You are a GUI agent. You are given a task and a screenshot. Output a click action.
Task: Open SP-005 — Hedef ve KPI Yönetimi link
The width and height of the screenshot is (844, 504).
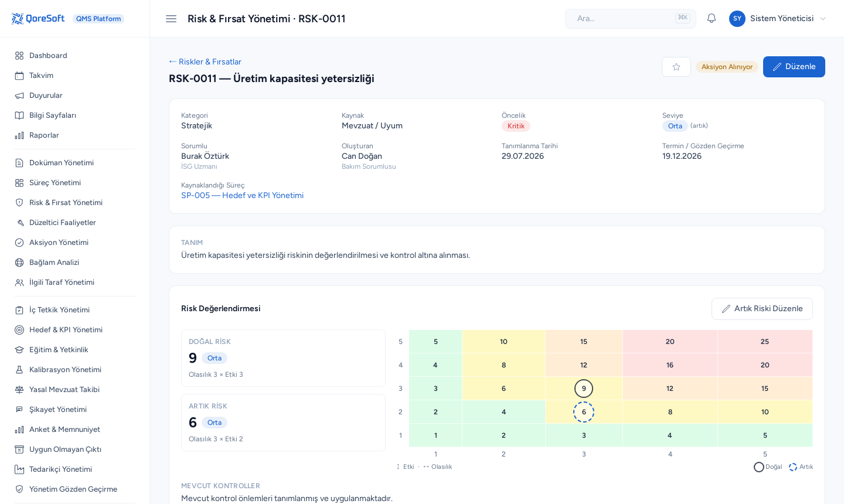point(242,196)
